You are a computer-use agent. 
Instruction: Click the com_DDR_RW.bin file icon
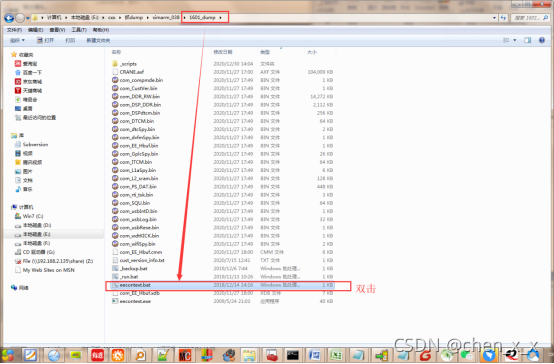pyautogui.click(x=115, y=96)
